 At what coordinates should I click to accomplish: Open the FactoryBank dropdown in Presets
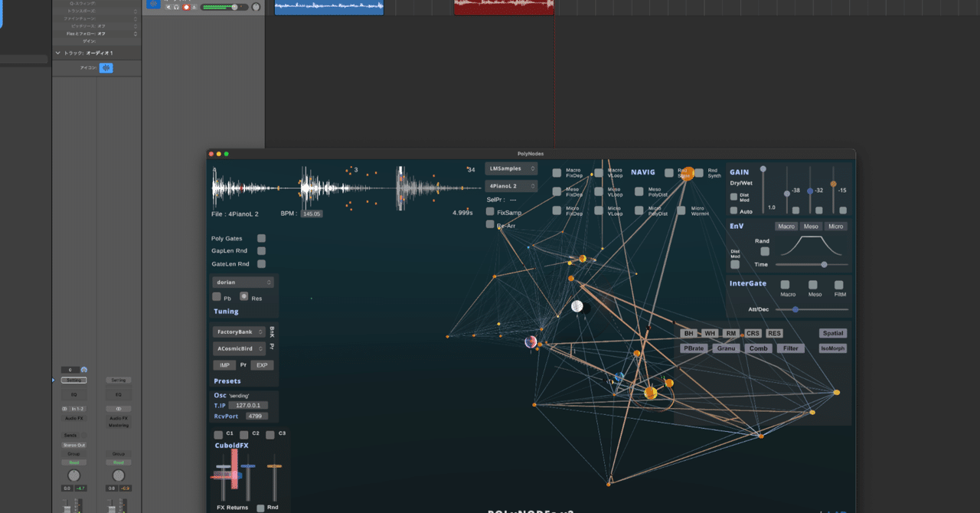point(238,332)
